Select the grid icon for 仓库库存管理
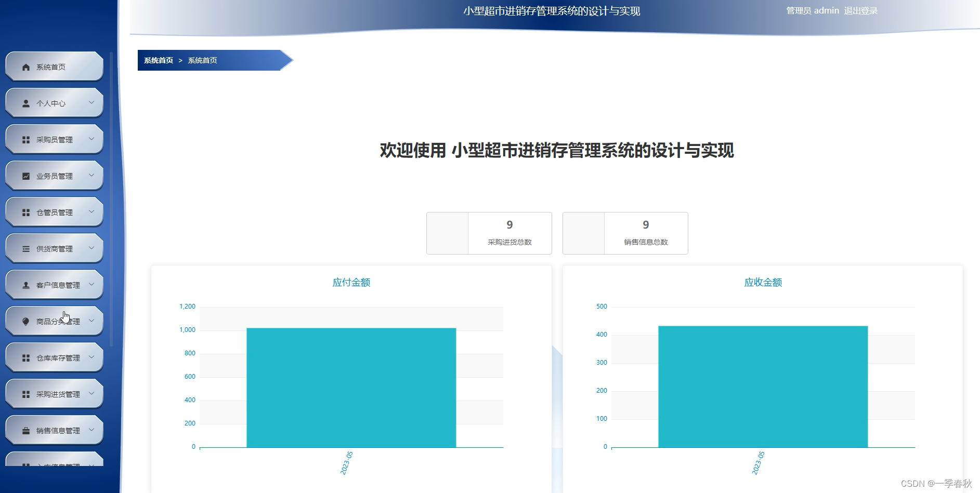Image resolution: width=980 pixels, height=493 pixels. [x=24, y=357]
